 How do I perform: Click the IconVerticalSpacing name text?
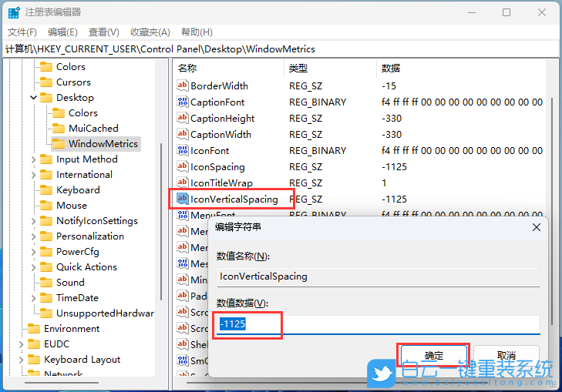tap(234, 199)
